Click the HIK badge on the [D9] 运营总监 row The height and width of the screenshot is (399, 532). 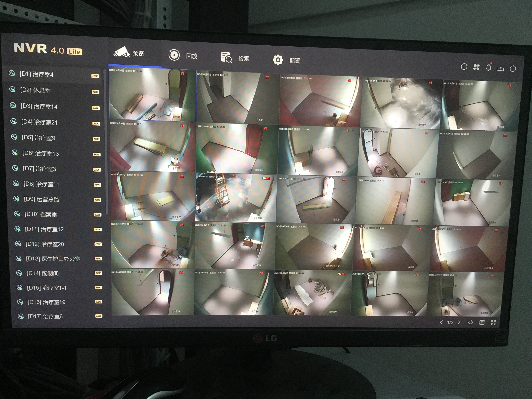click(97, 200)
